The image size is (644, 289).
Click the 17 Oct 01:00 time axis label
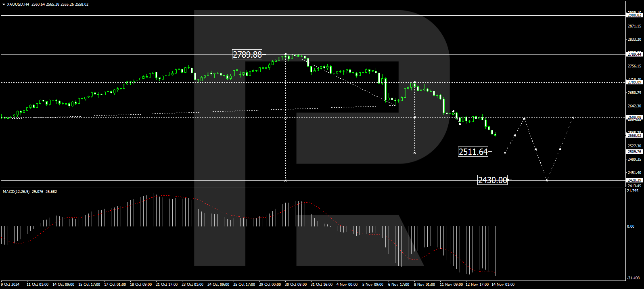pos(115,285)
